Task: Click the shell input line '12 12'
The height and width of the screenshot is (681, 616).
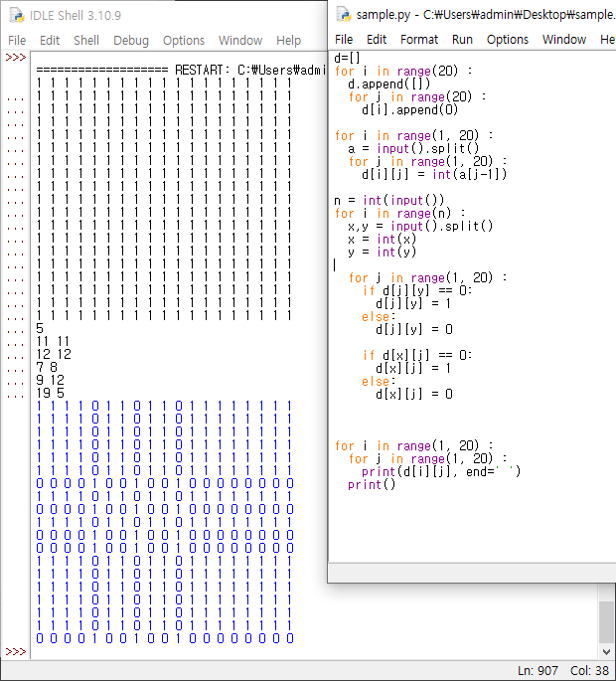Action: 54,354
